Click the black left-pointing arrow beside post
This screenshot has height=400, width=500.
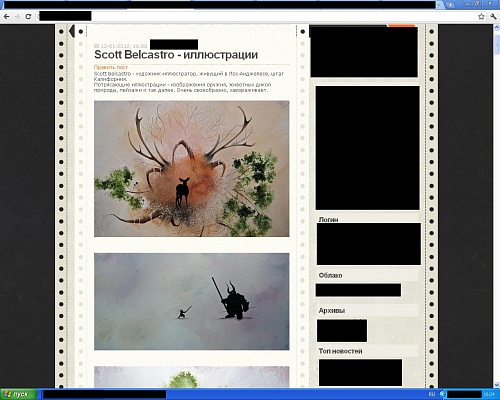71,31
